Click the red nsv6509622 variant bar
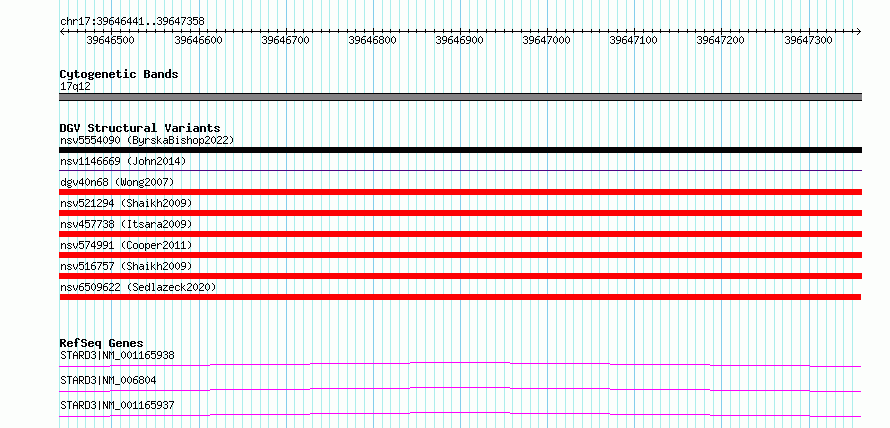 point(460,297)
